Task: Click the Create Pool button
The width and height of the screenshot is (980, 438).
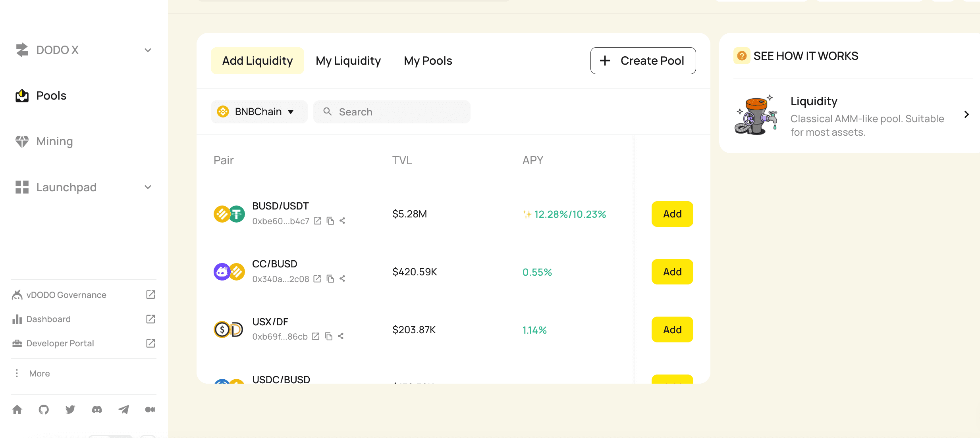Action: click(x=643, y=61)
